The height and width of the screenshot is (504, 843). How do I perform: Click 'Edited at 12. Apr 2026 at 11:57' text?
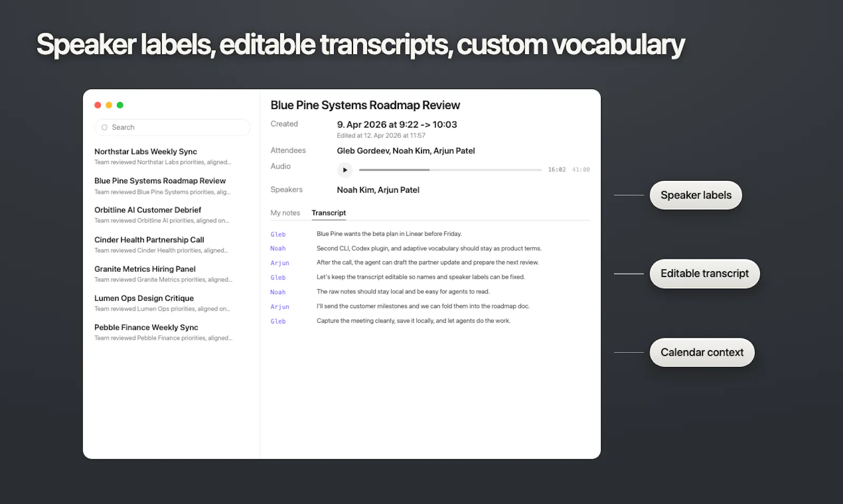point(381,135)
